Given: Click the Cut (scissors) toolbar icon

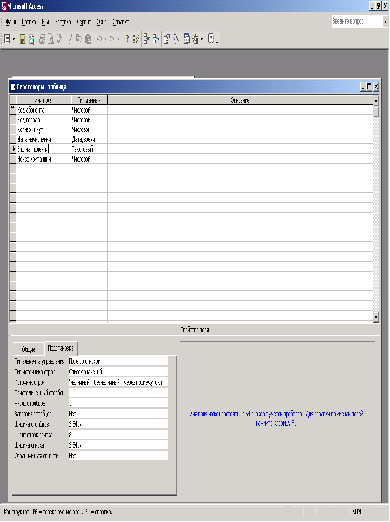Looking at the screenshot, I should pos(70,39).
